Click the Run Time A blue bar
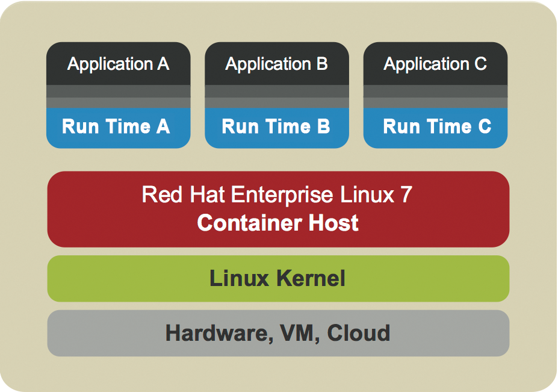 coord(118,127)
